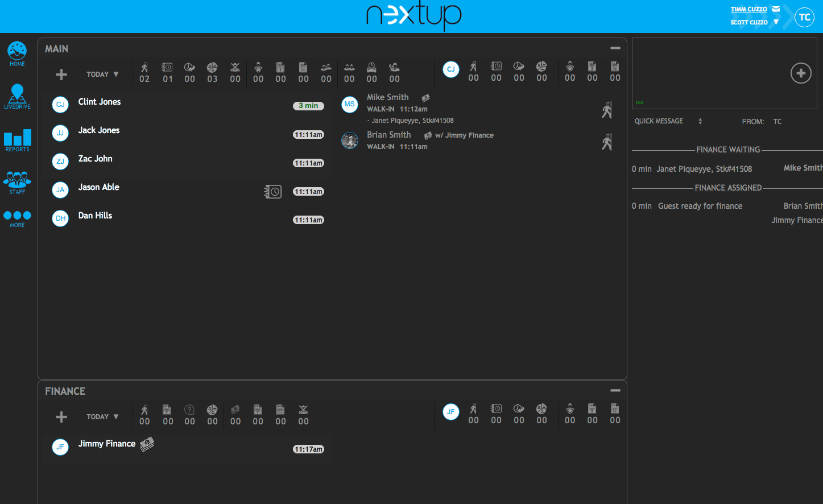This screenshot has width=823, height=504.
Task: Click the cash stack icon in Finance stats
Action: (x=235, y=410)
